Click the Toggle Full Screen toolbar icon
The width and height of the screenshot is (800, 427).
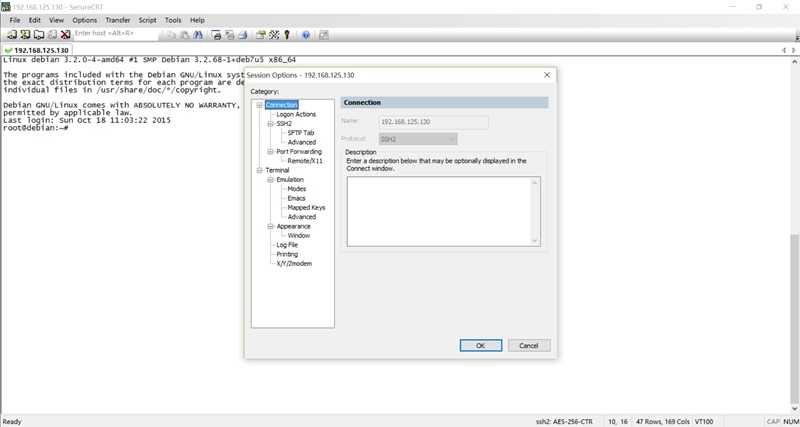point(323,35)
